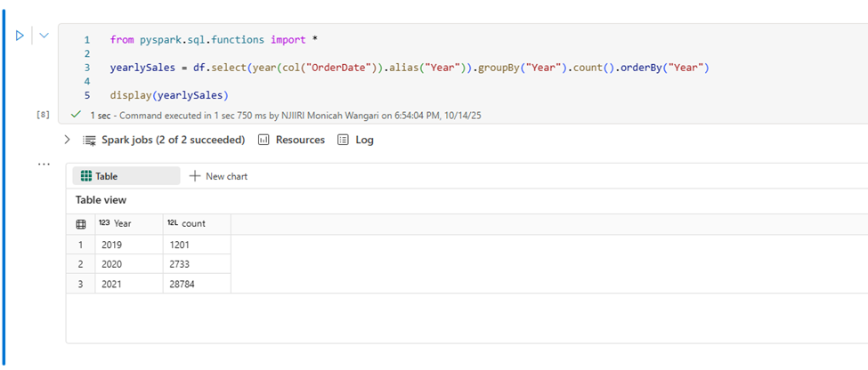Click the table grid icon in header row

[x=80, y=224]
